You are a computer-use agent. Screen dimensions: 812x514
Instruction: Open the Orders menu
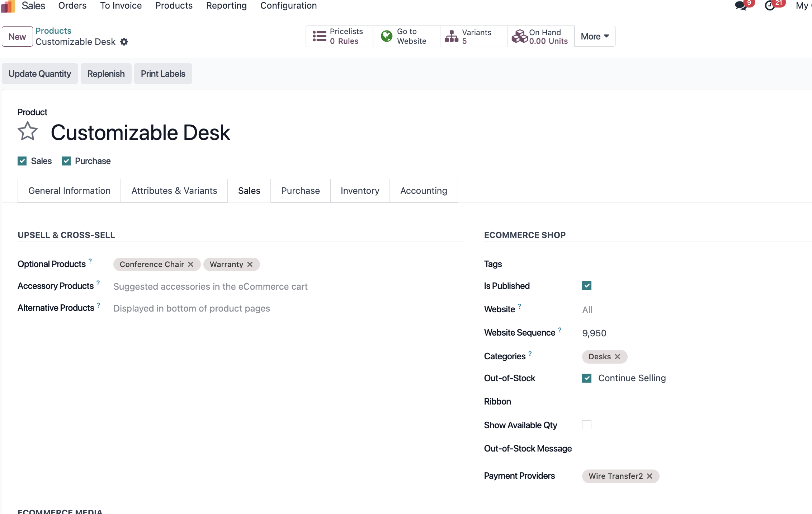tap(72, 6)
